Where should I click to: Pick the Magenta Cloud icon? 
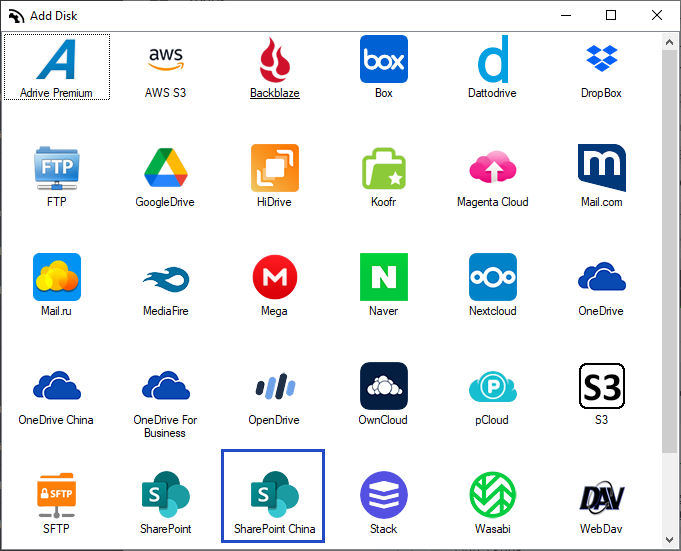pos(493,167)
